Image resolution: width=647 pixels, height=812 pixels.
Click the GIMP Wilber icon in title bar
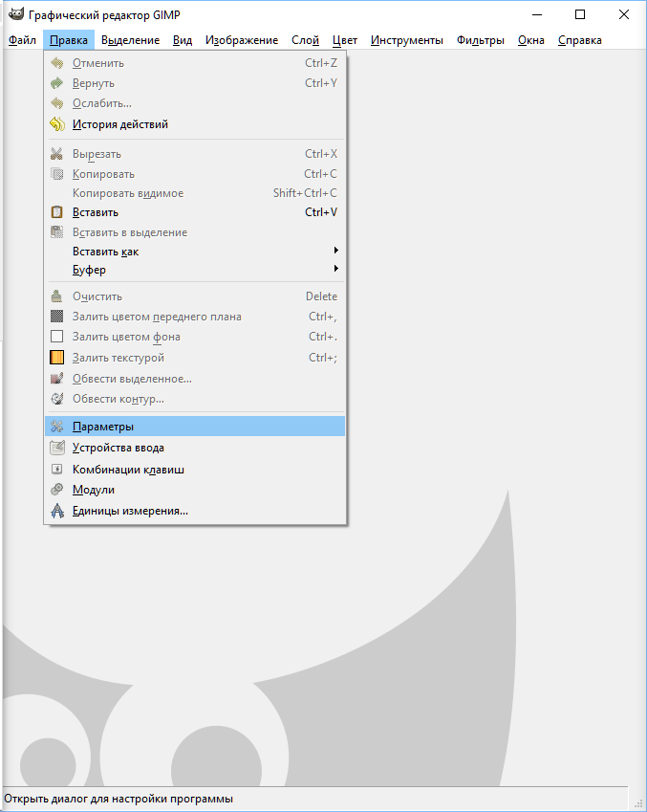click(x=16, y=14)
